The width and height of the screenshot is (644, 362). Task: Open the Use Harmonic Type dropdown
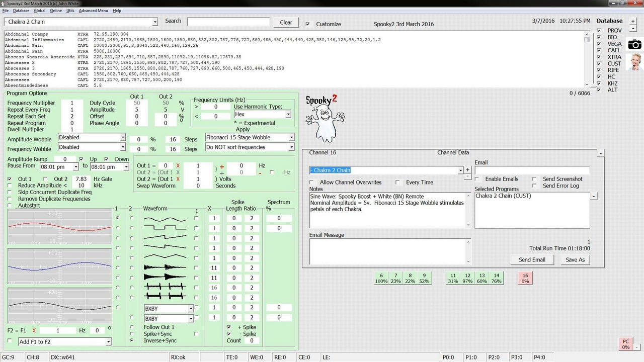click(x=288, y=115)
